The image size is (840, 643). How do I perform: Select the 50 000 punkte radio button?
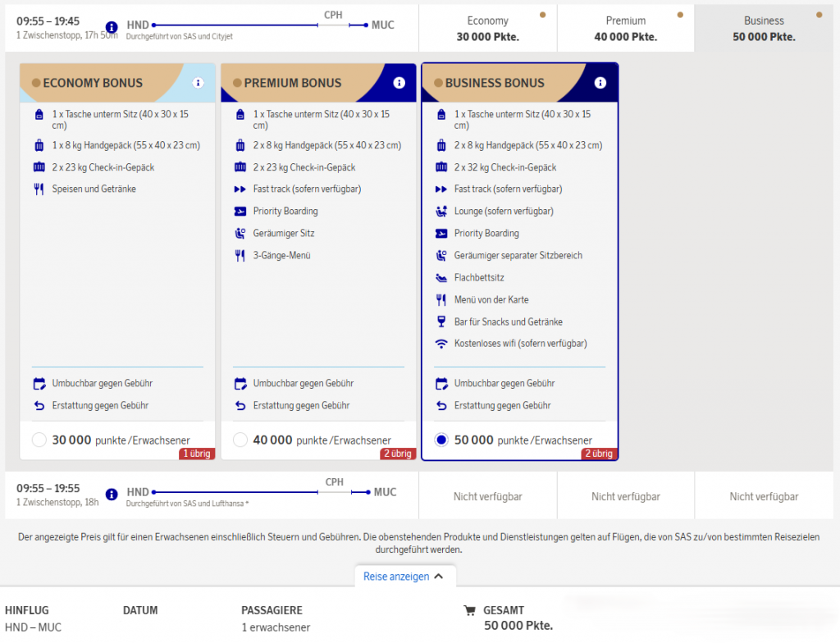coord(441,440)
